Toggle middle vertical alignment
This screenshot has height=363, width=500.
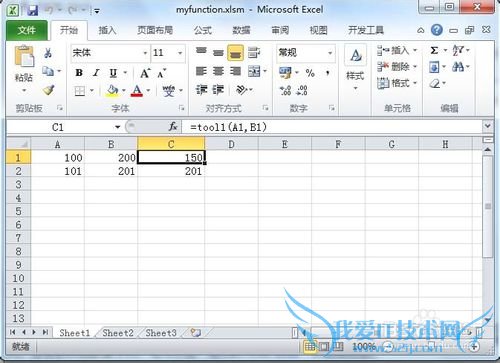[218, 53]
